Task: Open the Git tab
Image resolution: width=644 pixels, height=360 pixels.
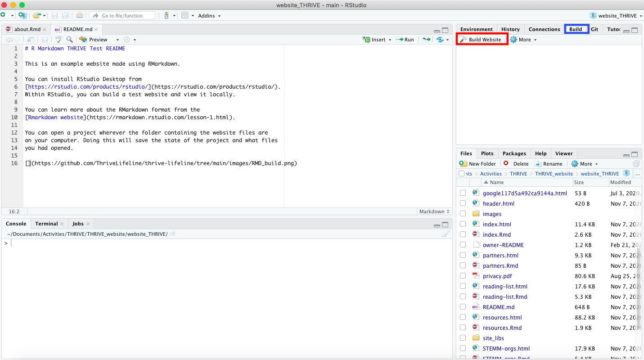Action: click(594, 29)
